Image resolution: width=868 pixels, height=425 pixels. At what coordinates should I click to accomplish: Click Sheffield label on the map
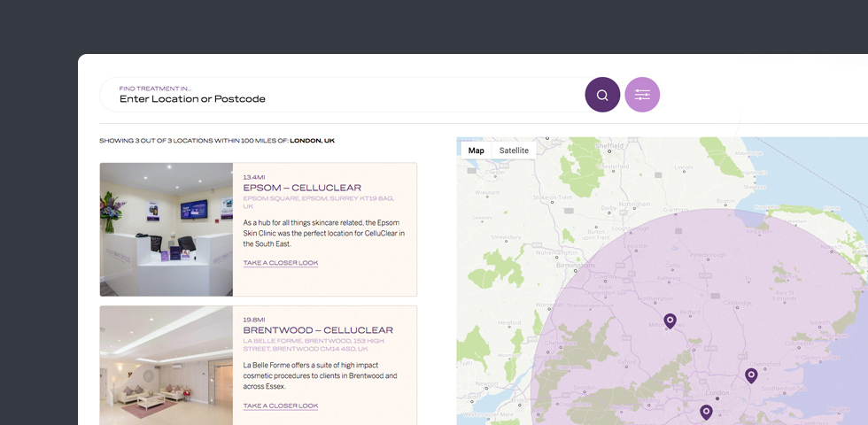click(x=609, y=145)
